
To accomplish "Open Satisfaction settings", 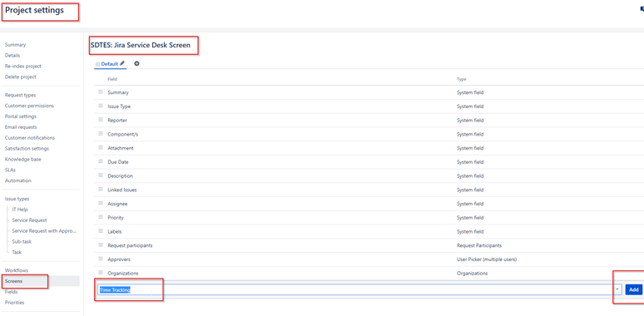I will pos(27,148).
